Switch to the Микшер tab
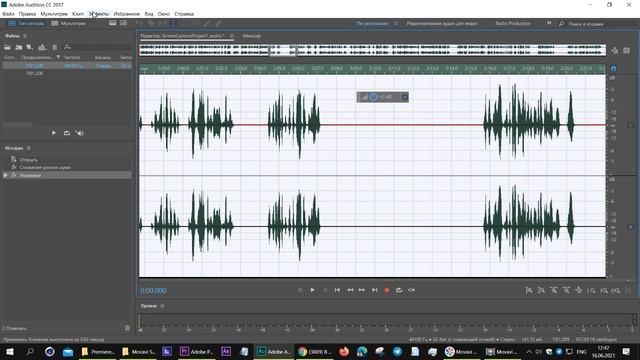640x360 pixels. pyautogui.click(x=252, y=36)
